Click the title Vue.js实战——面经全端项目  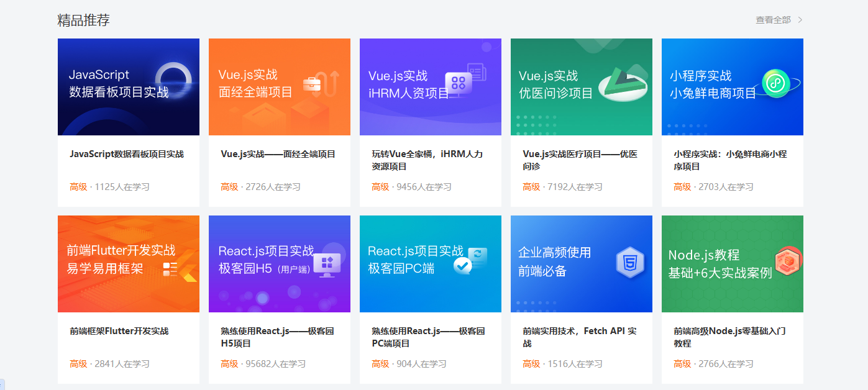point(278,154)
